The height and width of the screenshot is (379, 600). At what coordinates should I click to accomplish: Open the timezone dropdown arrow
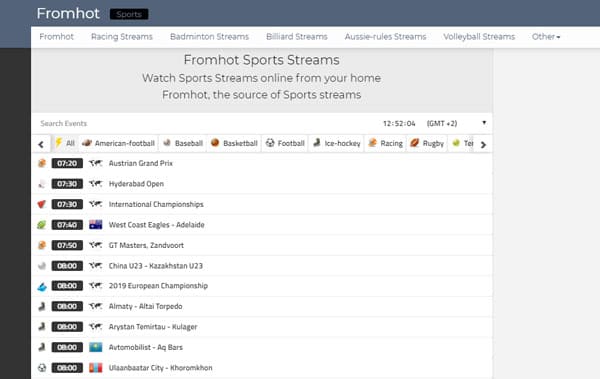pyautogui.click(x=484, y=123)
